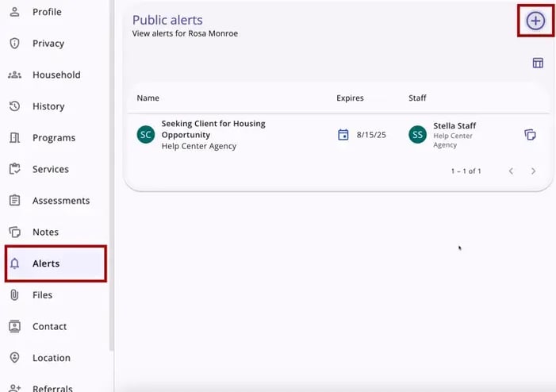
Task: Click the Files paperclip icon
Action: click(x=14, y=295)
